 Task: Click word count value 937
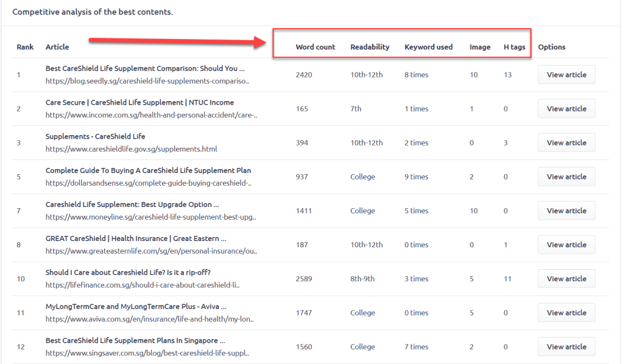[x=302, y=177]
